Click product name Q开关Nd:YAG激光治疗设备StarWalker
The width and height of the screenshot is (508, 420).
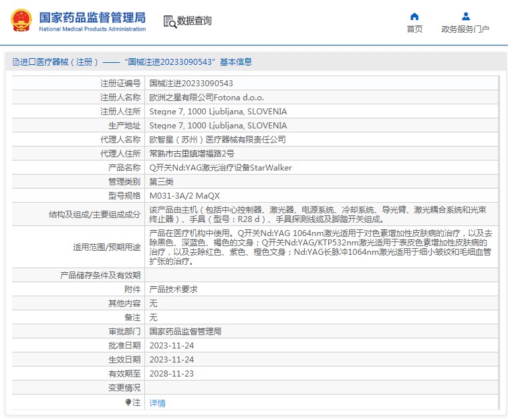coord(221,168)
